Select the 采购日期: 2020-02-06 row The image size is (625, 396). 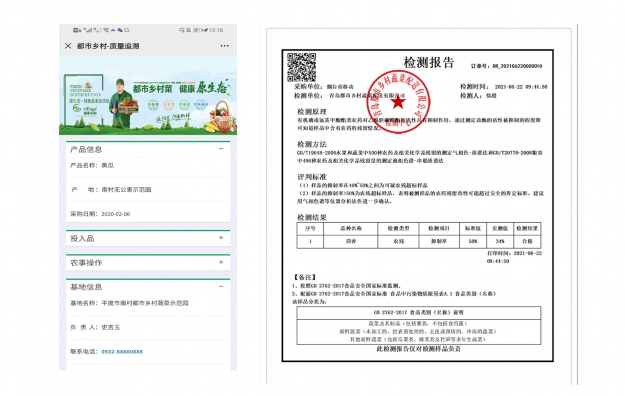100,214
